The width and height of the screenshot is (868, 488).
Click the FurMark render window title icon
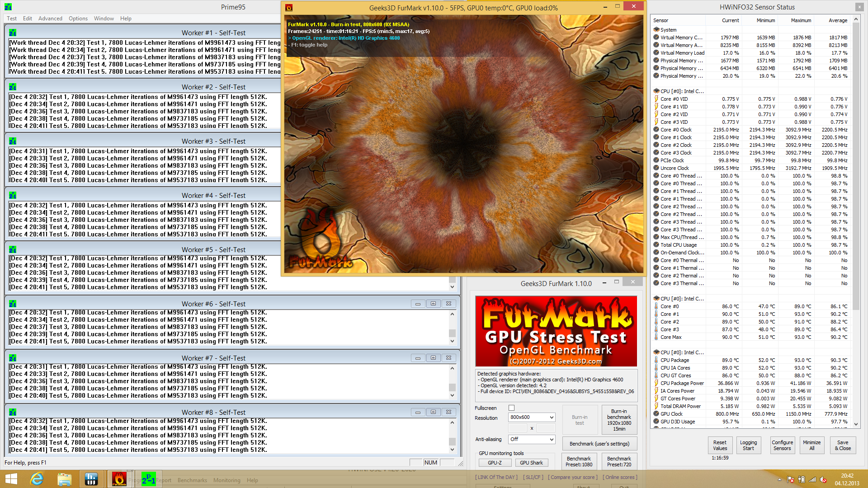289,8
